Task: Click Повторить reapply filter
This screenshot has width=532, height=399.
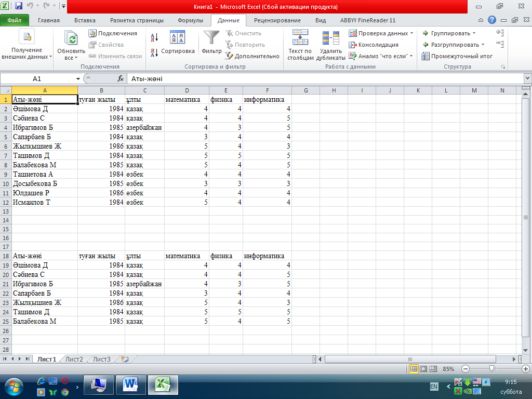Action: tap(245, 45)
